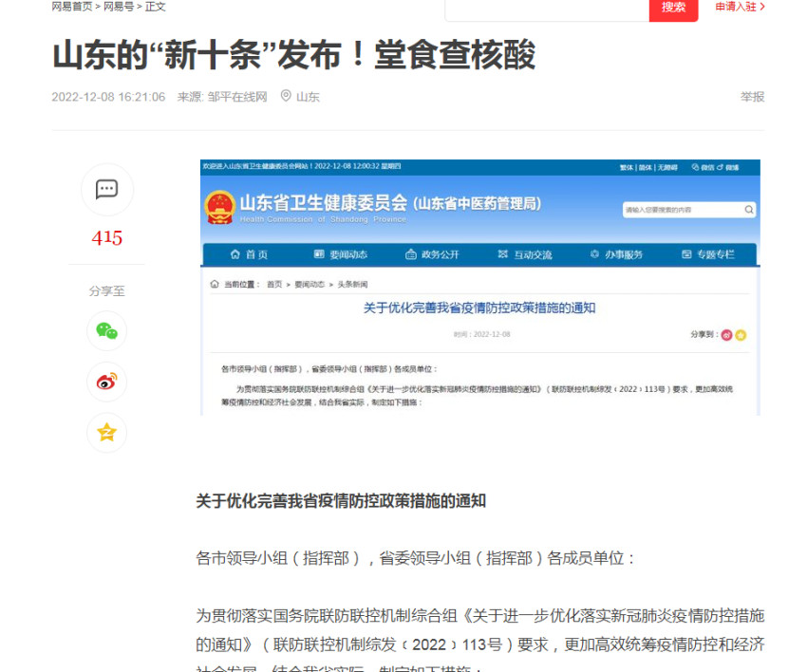Enable the 无障碍 accessibility mode
This screenshot has height=672, width=807.
point(668,166)
